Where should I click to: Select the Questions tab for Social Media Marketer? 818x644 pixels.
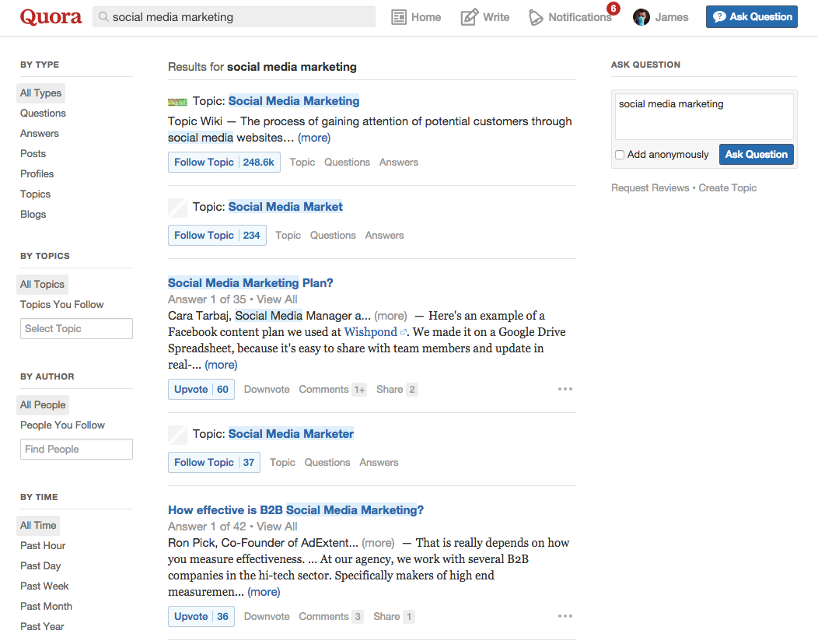tap(327, 462)
